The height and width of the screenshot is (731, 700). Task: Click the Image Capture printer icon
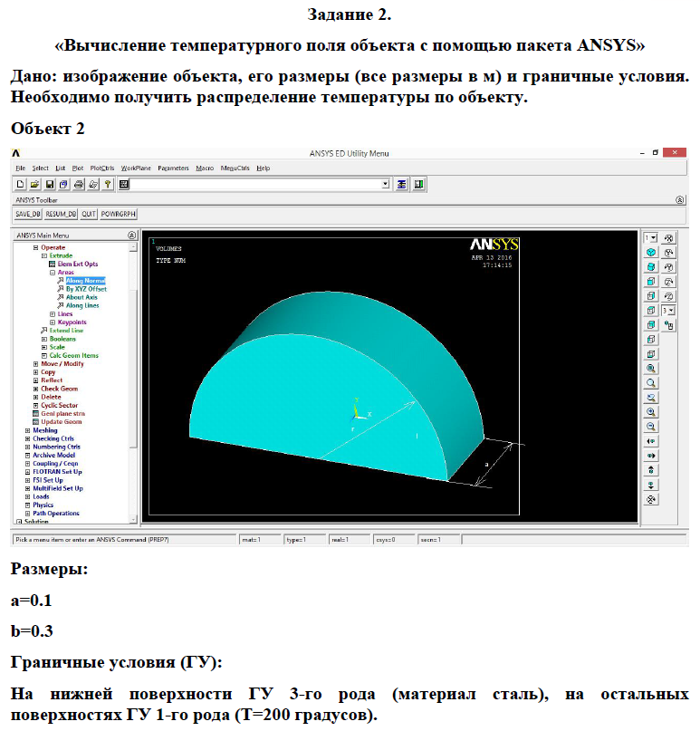point(79,184)
